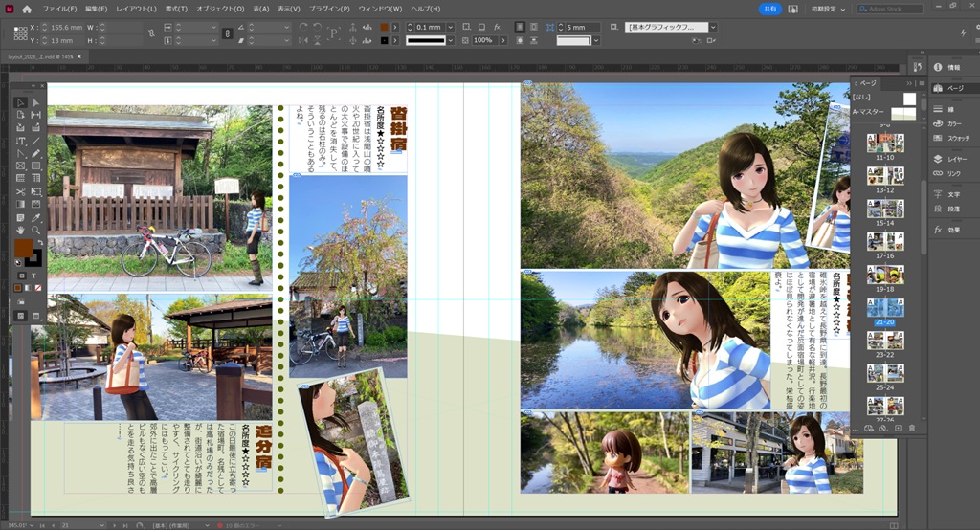Click the blue 共有 share button
Screen dimensions: 980x530
770,9
